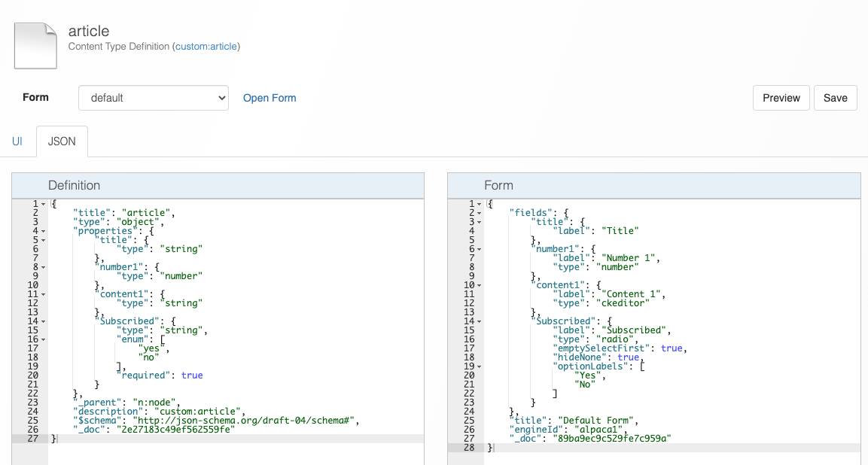Click the $schema URL value
The image size is (868, 465).
tap(244, 421)
